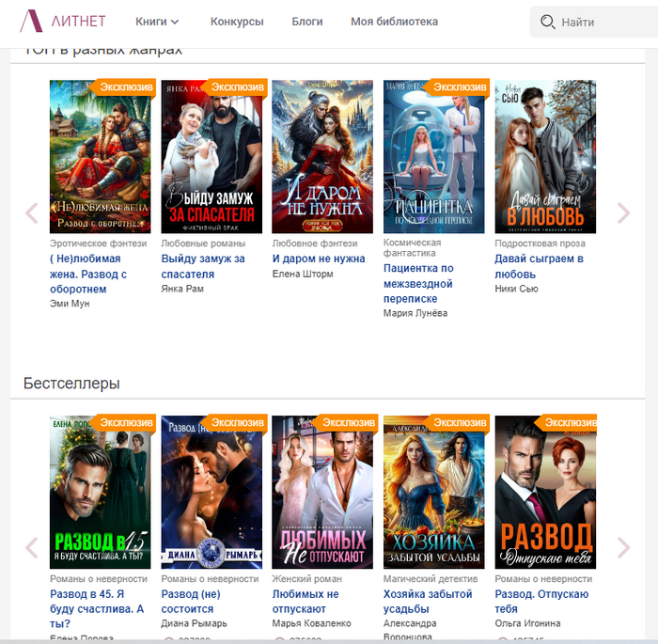Open Романы о неверности under Развод. Отпускаю тебя
This screenshot has width=658, height=644.
(543, 579)
